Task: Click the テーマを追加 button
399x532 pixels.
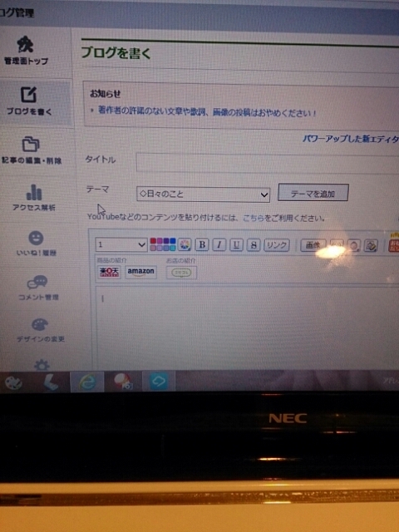Action: click(x=313, y=193)
